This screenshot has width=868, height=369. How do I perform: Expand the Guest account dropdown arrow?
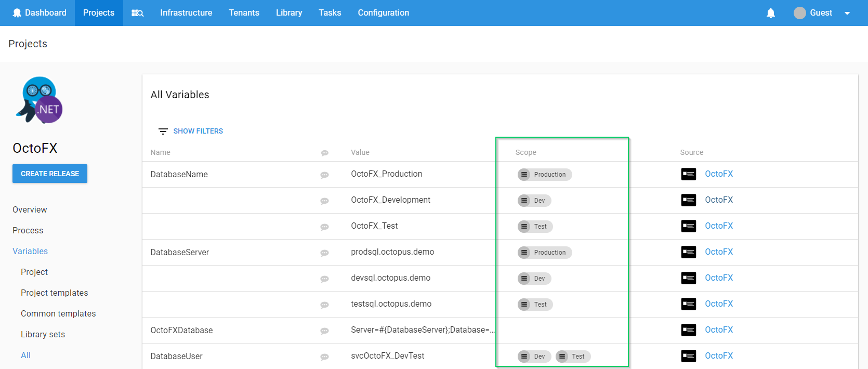(x=847, y=14)
